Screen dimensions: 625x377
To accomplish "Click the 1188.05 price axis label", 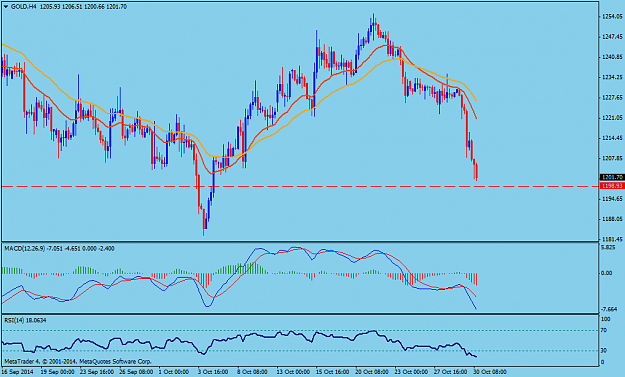I will point(613,219).
